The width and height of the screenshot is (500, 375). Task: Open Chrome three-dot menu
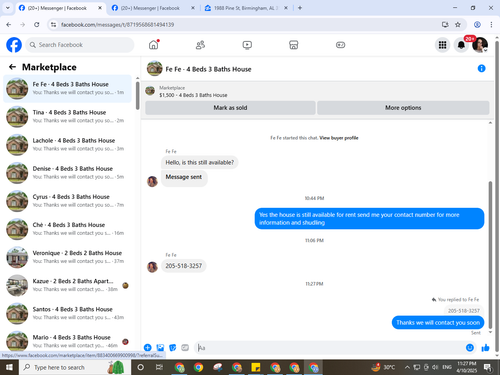[x=491, y=24]
